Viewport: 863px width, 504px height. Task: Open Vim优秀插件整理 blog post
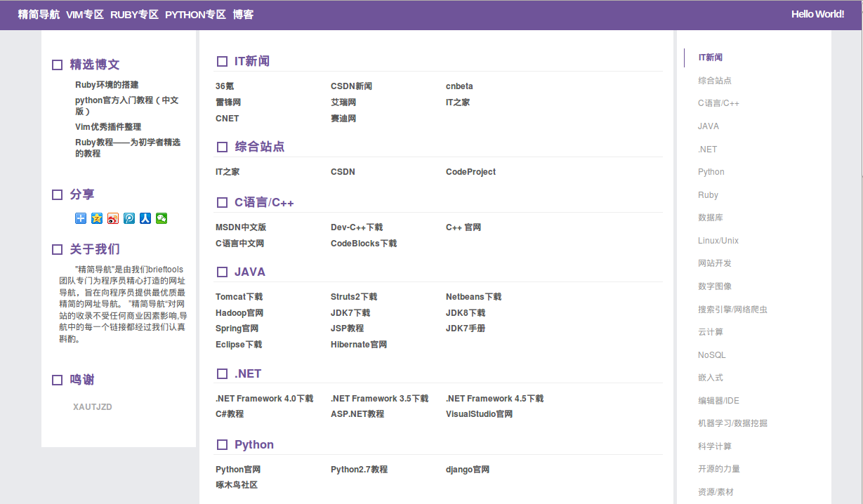[x=108, y=127]
